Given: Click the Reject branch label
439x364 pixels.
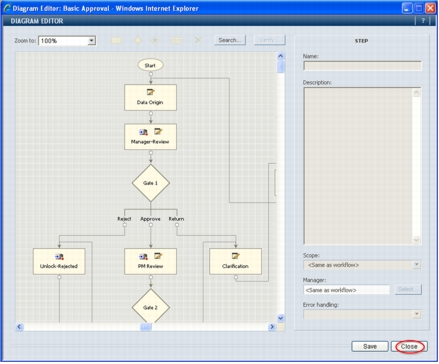Looking at the screenshot, I should [124, 219].
